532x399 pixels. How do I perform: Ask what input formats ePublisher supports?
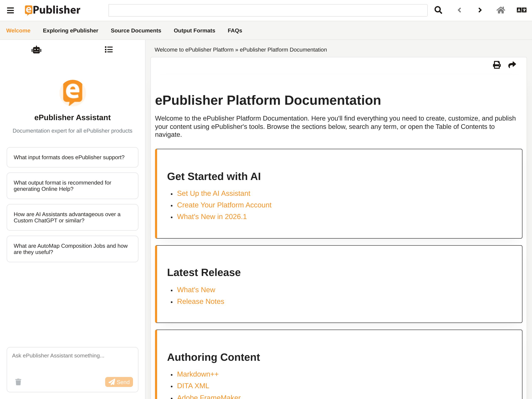pos(73,157)
